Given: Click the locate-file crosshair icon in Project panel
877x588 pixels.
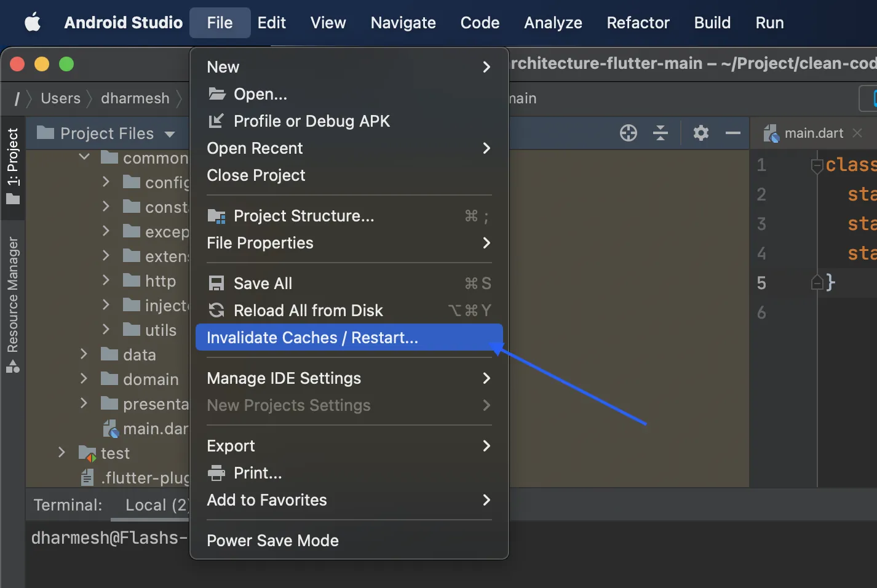Looking at the screenshot, I should click(628, 133).
